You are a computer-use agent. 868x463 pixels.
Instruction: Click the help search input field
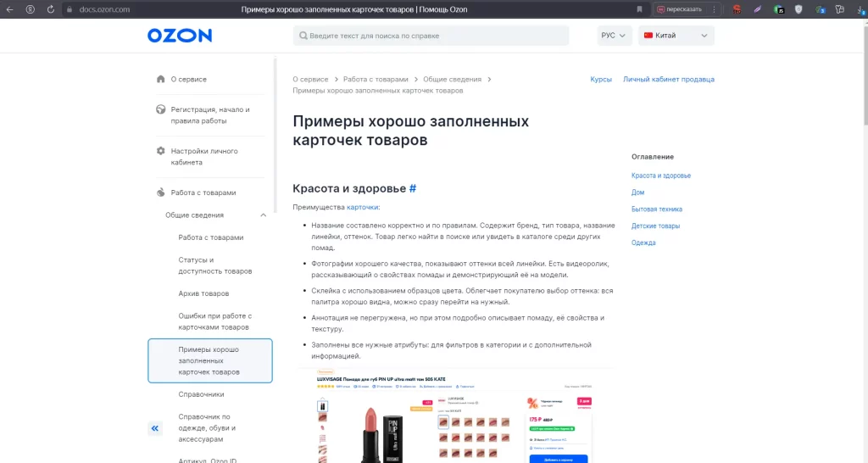click(431, 36)
